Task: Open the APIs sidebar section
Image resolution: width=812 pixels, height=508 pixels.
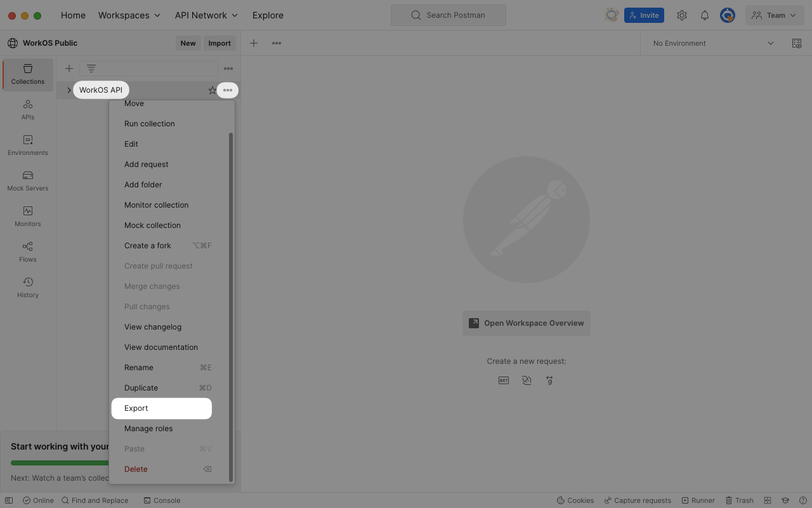Action: pos(28,110)
